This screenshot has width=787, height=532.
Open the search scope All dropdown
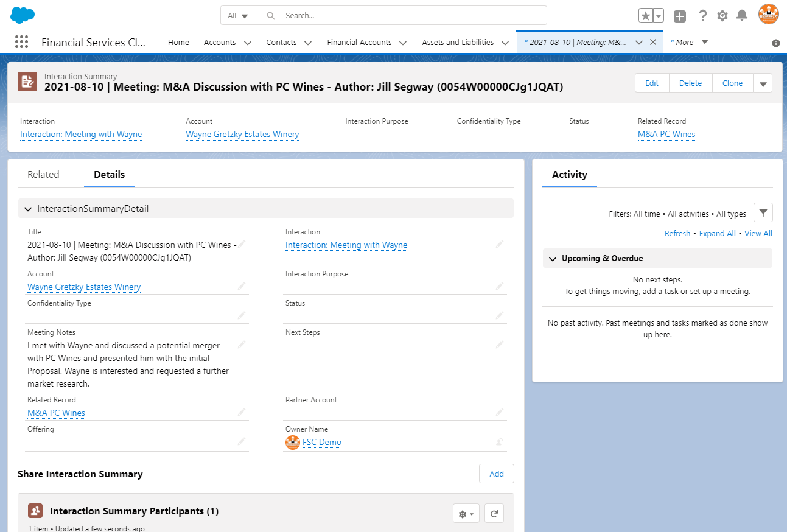(238, 16)
